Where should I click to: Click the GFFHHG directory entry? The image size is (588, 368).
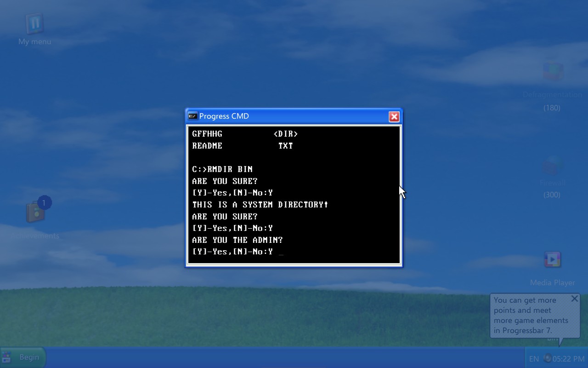[x=207, y=134]
